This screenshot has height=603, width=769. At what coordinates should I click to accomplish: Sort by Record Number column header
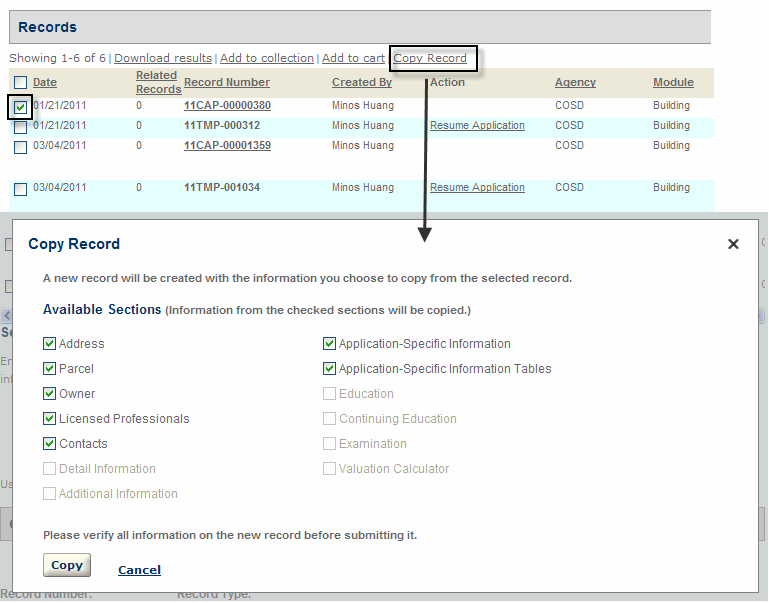click(x=227, y=82)
